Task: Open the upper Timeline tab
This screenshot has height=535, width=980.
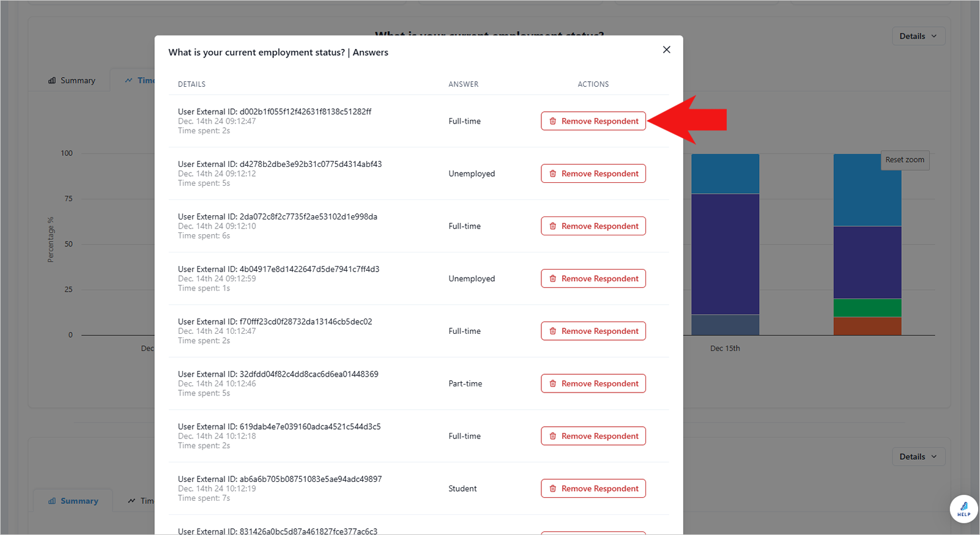Action: [x=140, y=80]
